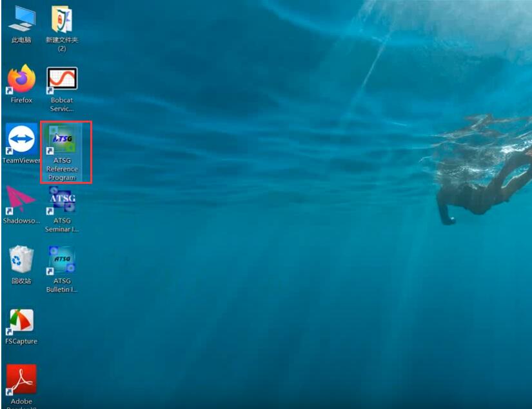Click the Shadowsocks paper plane icon

pyautogui.click(x=21, y=199)
